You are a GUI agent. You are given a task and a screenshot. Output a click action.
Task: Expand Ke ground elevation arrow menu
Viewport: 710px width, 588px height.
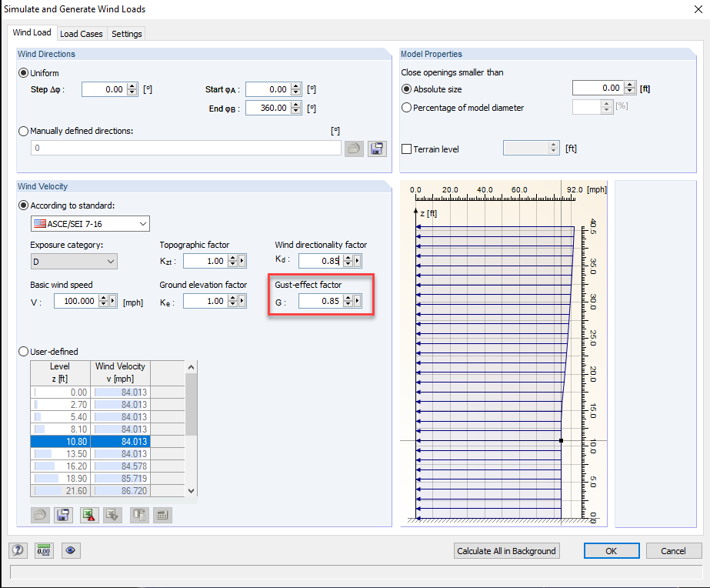pyautogui.click(x=242, y=301)
